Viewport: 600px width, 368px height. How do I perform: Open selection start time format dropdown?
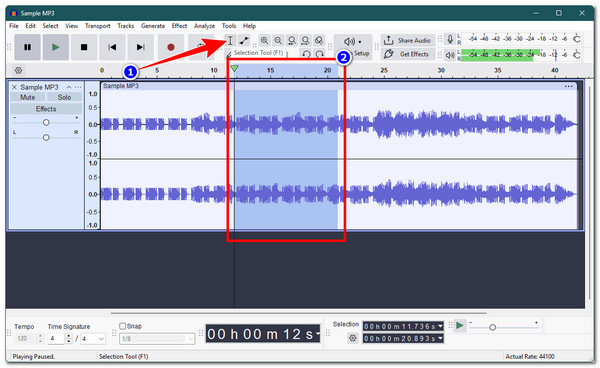click(x=440, y=326)
